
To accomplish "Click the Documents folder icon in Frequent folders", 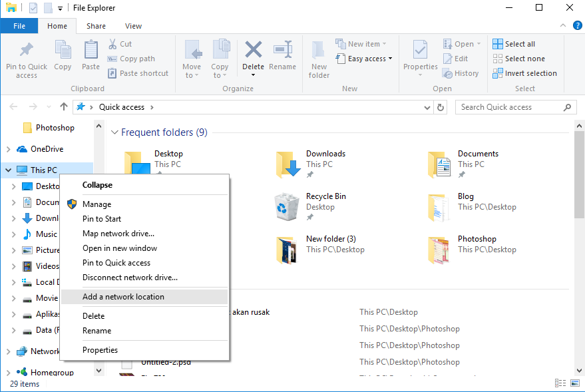I will click(440, 164).
